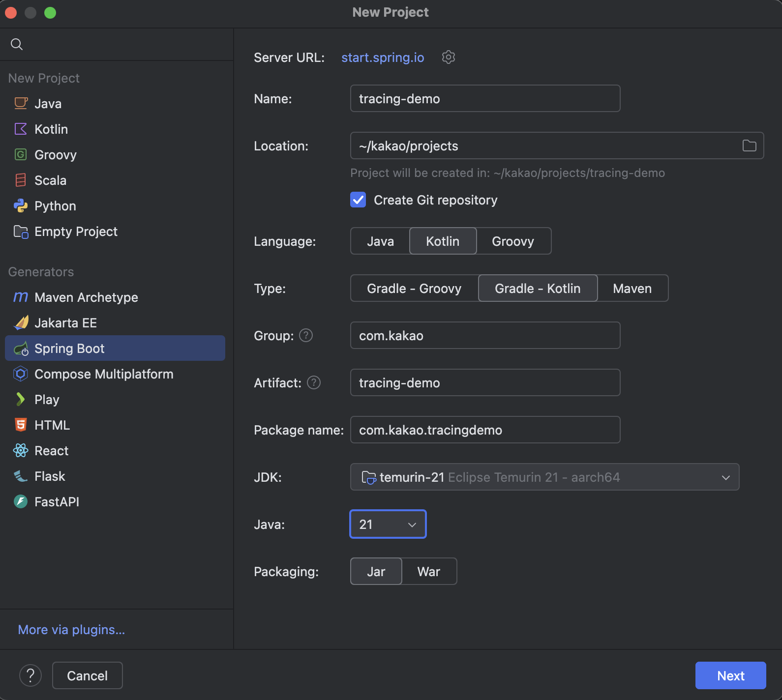Click the Empty Project folder icon
Viewport: 782px width, 700px height.
21,231
